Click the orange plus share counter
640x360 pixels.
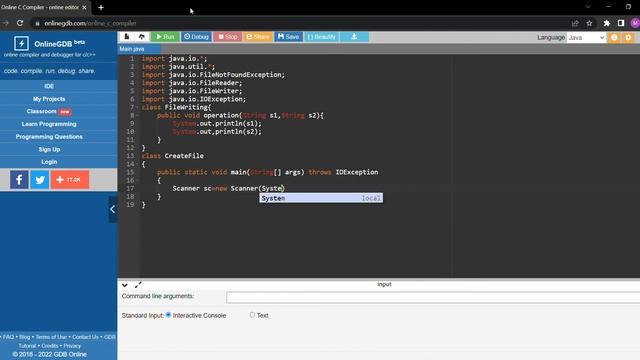click(70, 180)
